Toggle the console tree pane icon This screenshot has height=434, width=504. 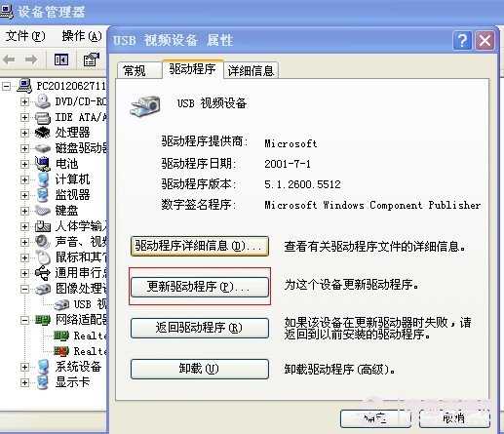(61, 59)
